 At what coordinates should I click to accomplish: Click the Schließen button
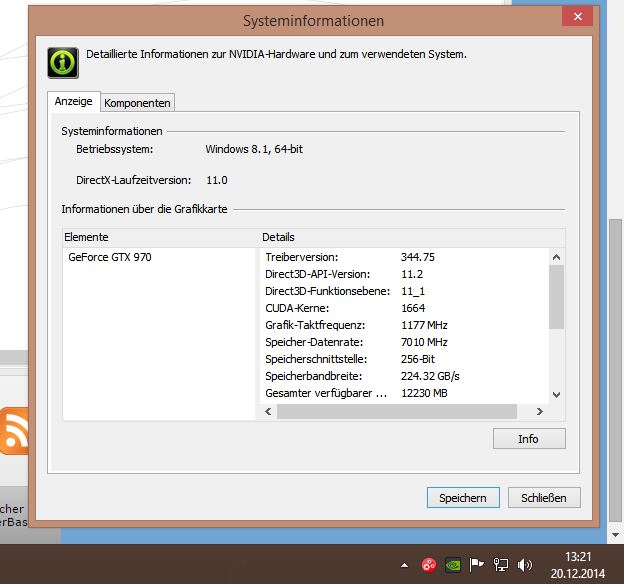click(x=544, y=498)
